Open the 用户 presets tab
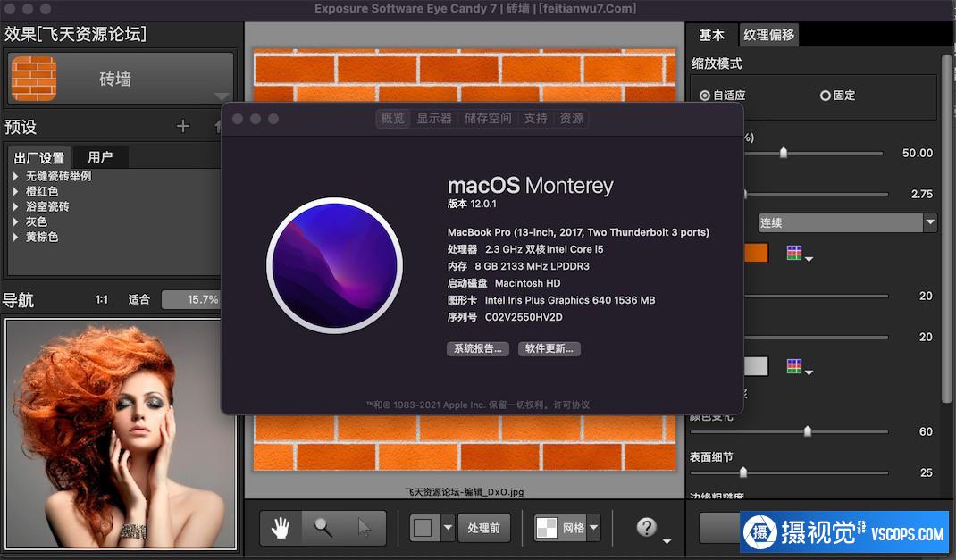 100,157
